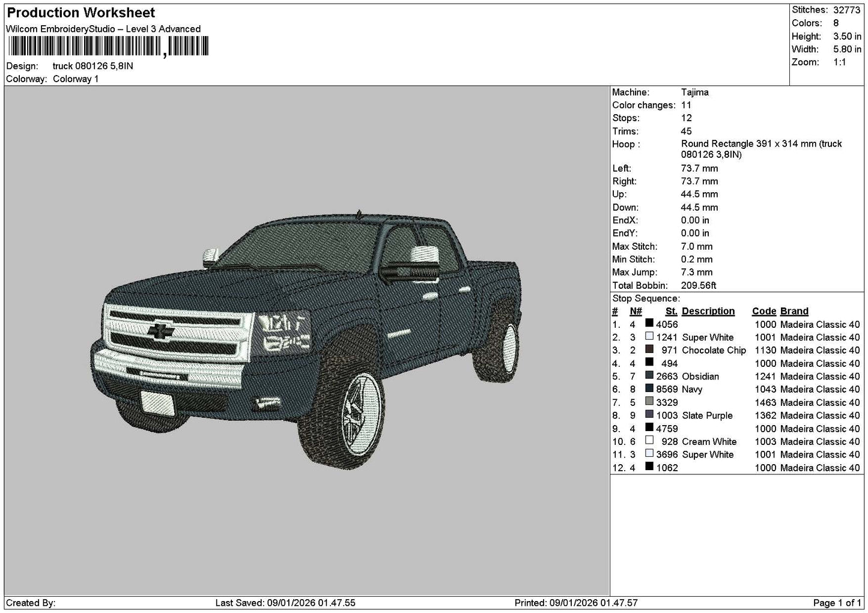Click the 'Navy' description in row 6

coord(692,389)
